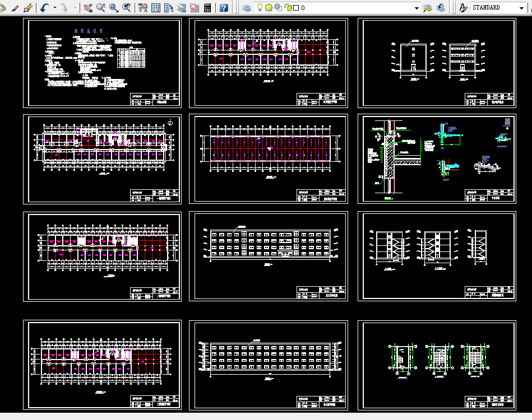This screenshot has width=532, height=420.
Task: Click layer 0's white color swatch
Action: point(296,8)
